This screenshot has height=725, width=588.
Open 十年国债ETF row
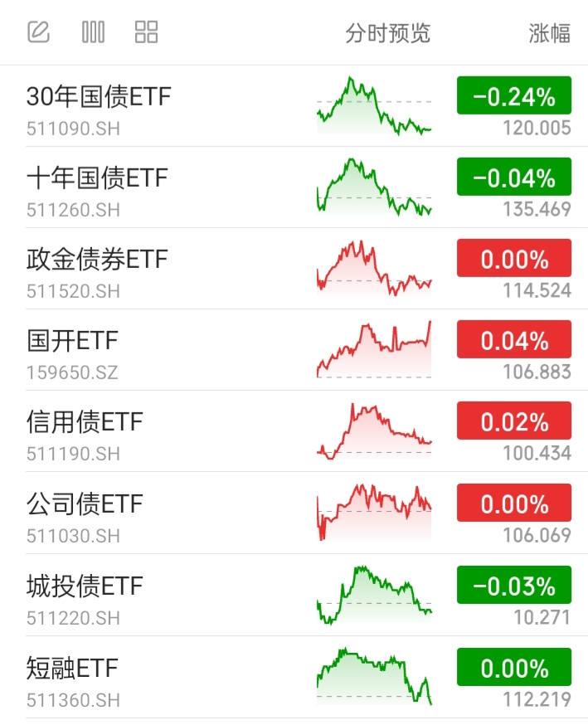[x=294, y=187]
